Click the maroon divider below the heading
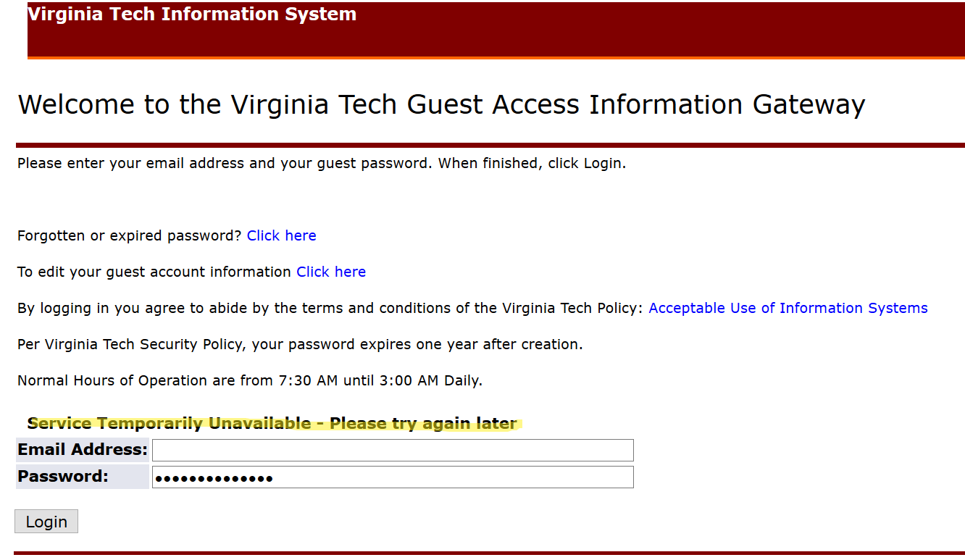 [x=490, y=145]
